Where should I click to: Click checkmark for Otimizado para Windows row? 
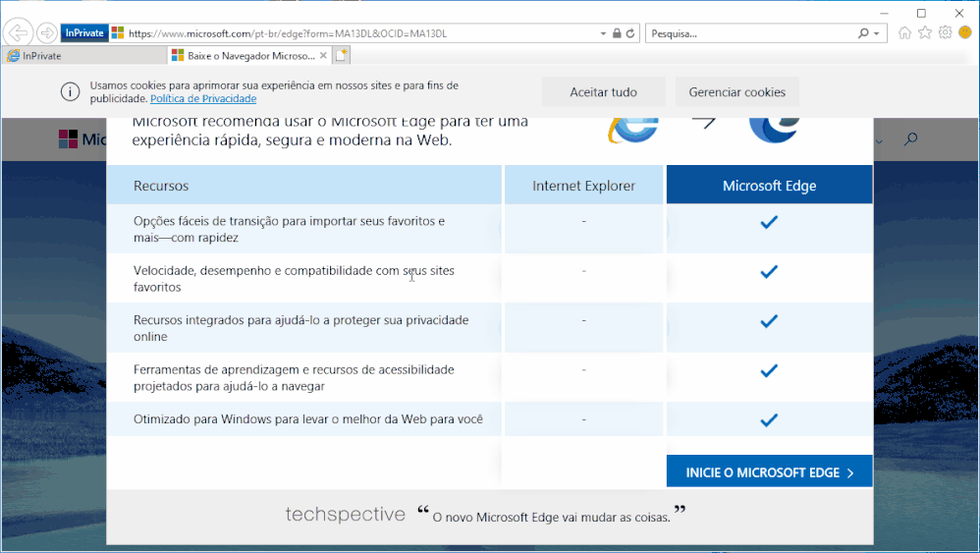769,419
